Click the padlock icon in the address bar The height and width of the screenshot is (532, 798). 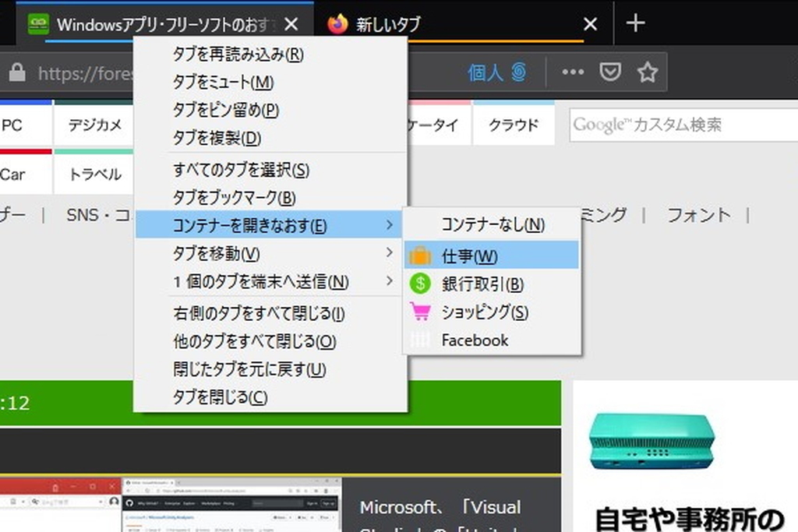[x=17, y=72]
